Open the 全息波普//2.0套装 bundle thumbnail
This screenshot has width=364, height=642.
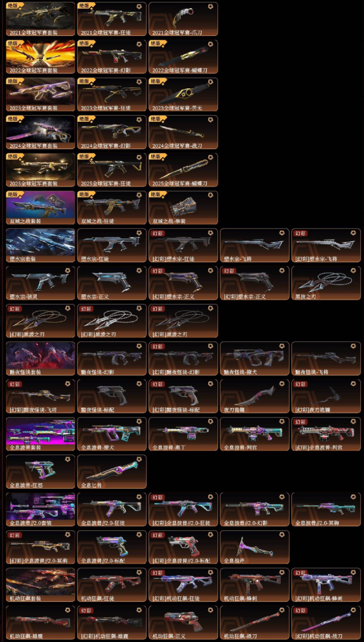click(x=41, y=509)
